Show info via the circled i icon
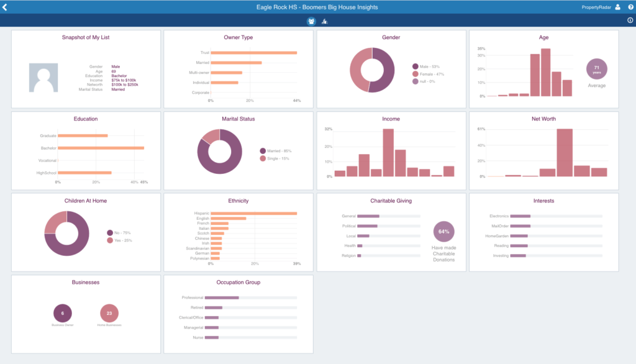This screenshot has height=364, width=636. [x=630, y=20]
